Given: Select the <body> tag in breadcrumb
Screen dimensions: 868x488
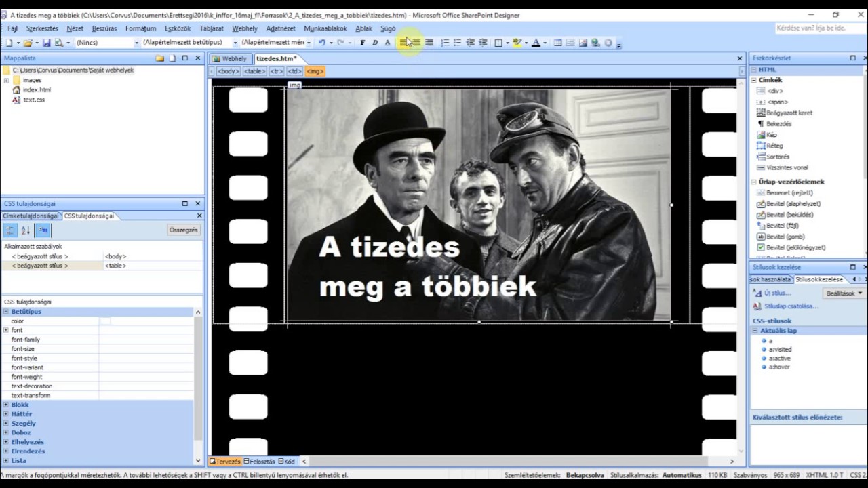Looking at the screenshot, I should [x=229, y=71].
